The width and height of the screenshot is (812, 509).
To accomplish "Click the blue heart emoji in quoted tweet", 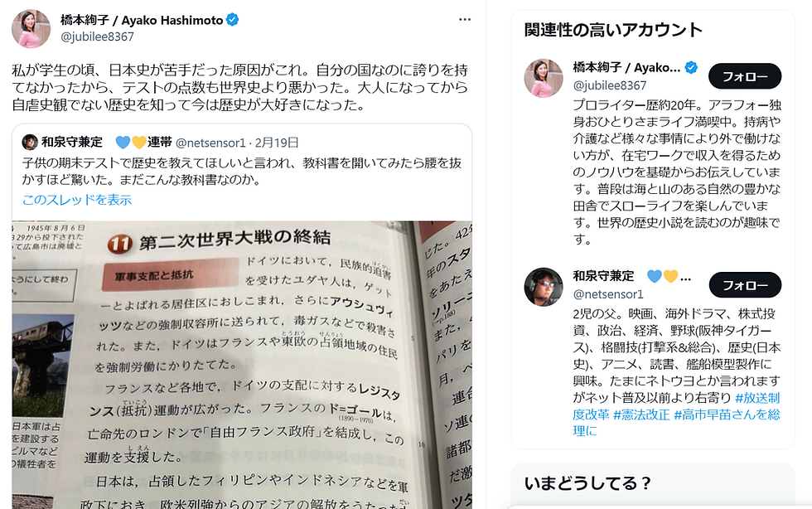I will pos(123,142).
